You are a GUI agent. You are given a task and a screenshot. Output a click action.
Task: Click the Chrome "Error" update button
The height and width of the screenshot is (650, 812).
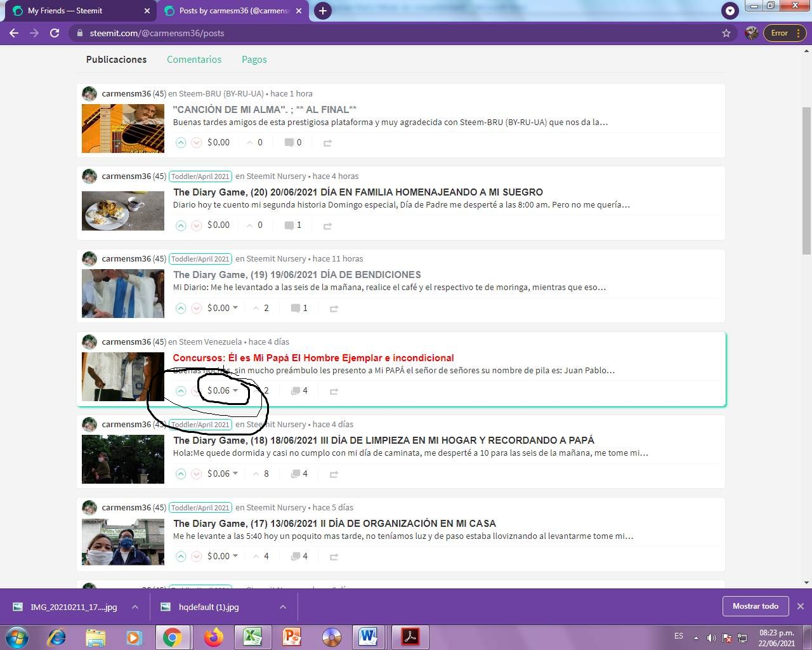click(x=785, y=33)
